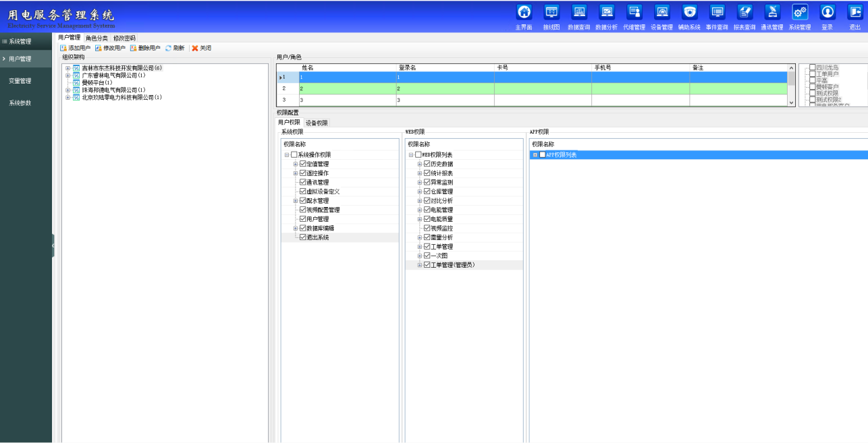The image size is (868, 443).
Task: Open 辅助系统 camera icon
Action: point(689,12)
